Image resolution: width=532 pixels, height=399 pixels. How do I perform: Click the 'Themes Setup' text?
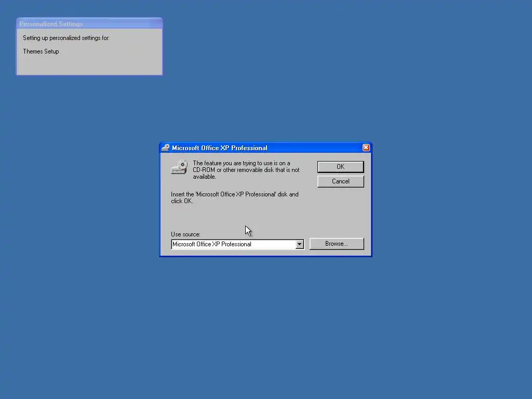[41, 51]
